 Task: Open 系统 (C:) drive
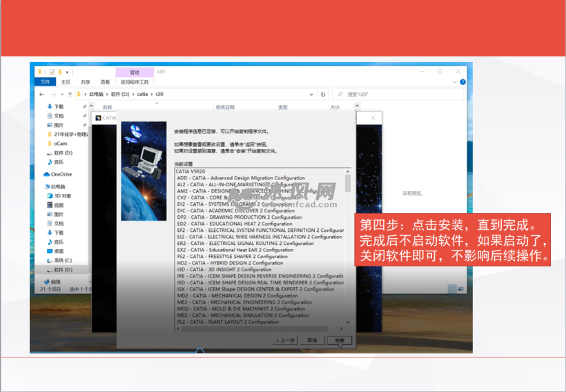point(59,260)
